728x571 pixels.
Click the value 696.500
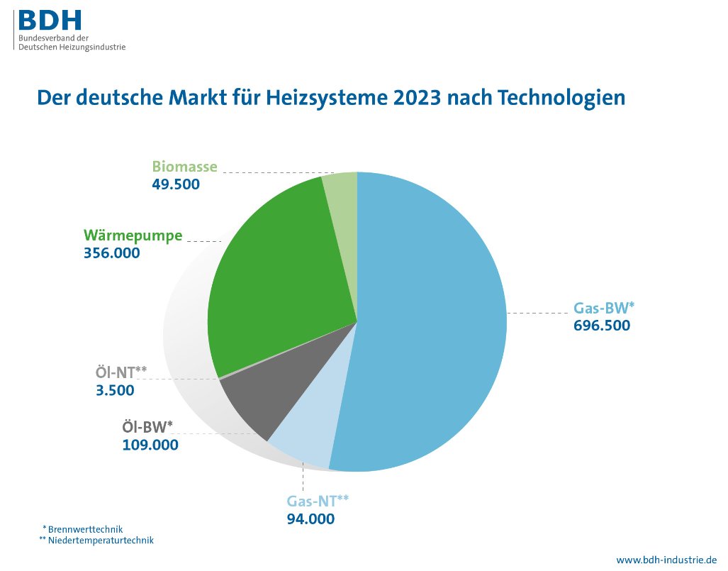pos(603,326)
